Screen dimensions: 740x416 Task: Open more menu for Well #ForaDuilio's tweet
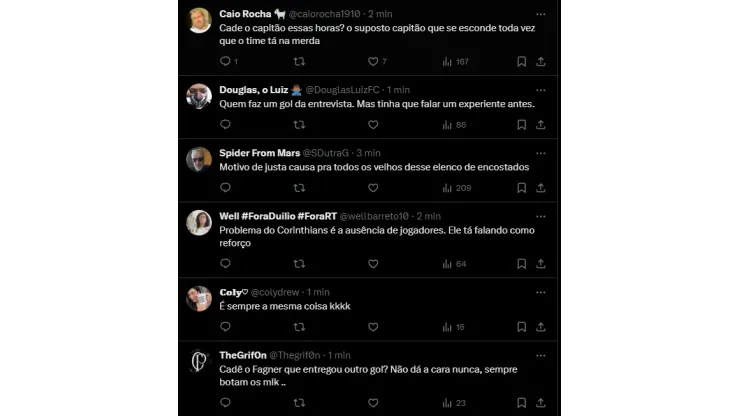click(541, 216)
